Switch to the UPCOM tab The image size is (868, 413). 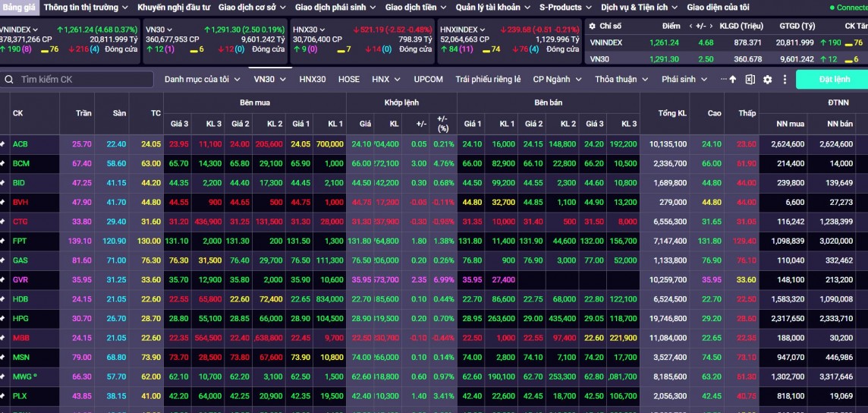(428, 79)
